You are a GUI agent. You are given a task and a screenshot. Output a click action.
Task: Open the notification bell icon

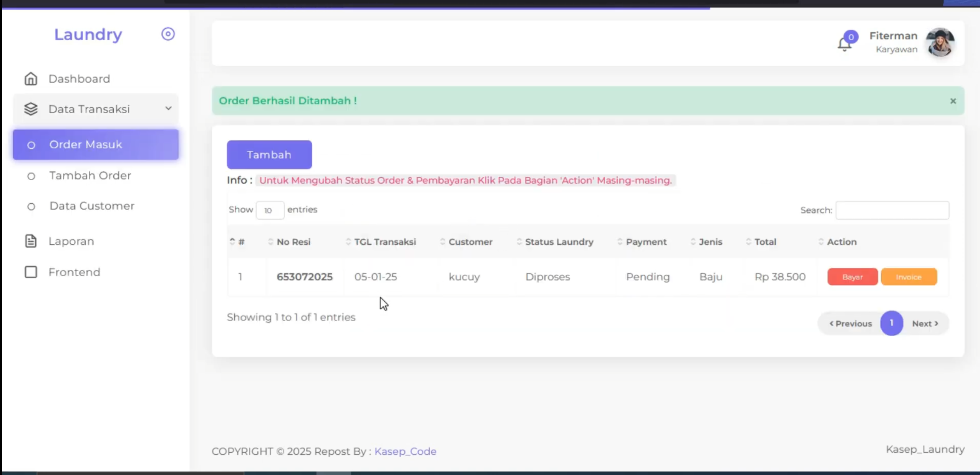[x=844, y=44]
